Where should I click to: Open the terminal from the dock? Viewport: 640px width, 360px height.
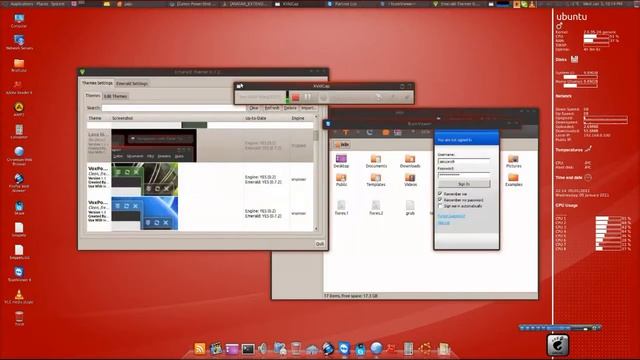tap(248, 349)
